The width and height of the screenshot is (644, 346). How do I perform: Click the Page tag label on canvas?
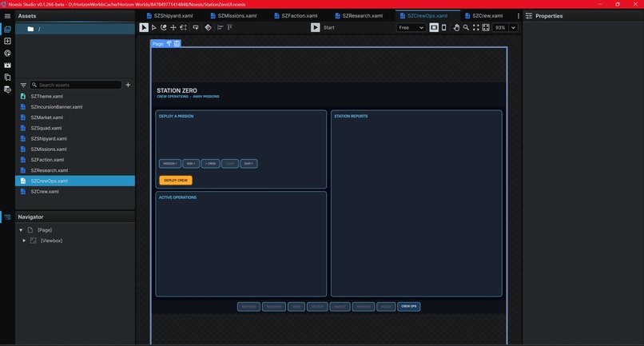point(158,44)
